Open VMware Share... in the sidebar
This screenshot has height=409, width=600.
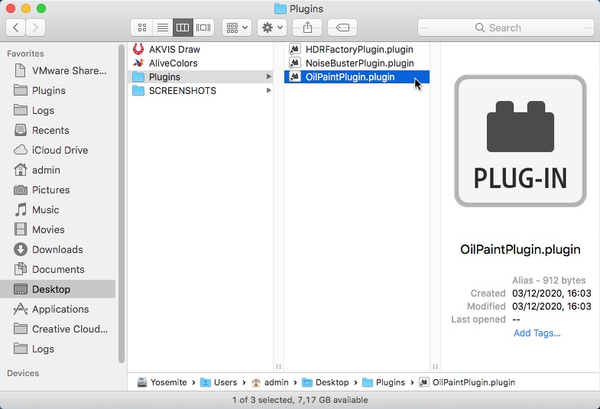point(60,71)
